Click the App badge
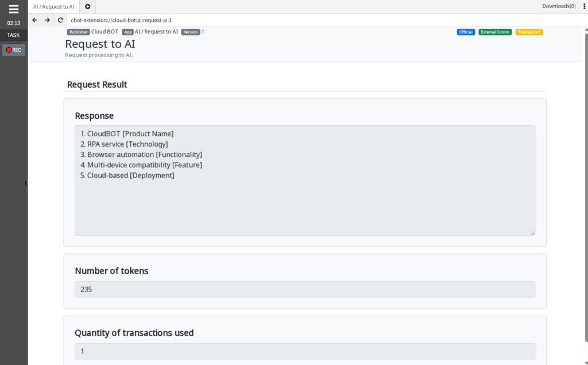Screen dimensions: 588x365 pyautogui.click(x=127, y=32)
